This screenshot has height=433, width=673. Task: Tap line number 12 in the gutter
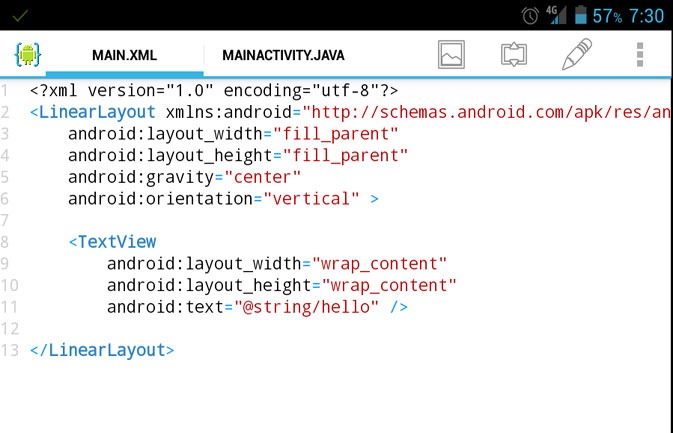click(x=9, y=328)
